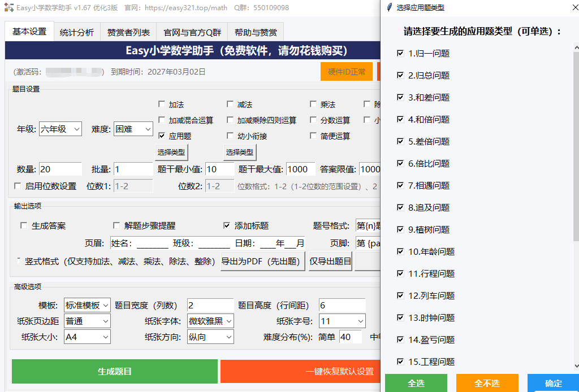Open the 纸张大小 paper size dropdown
The image size is (579, 392).
click(87, 337)
